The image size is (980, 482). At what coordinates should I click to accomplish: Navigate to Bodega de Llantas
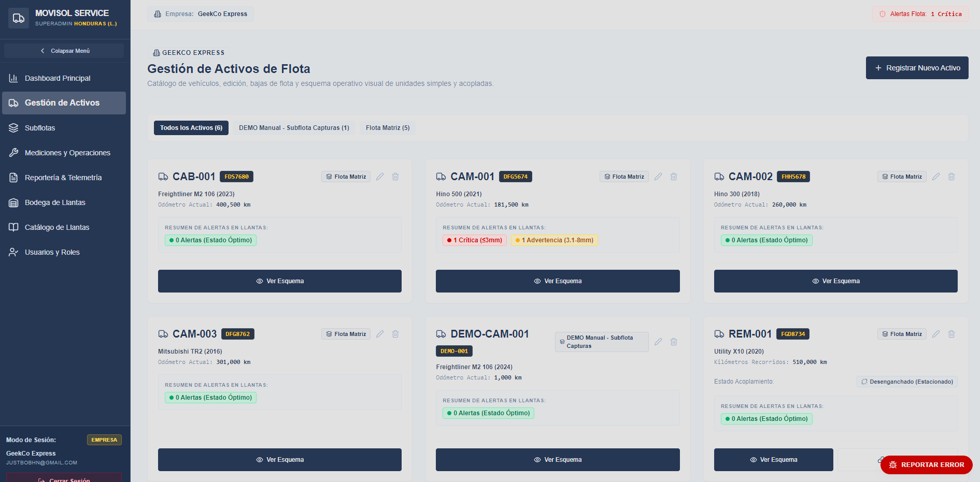click(64, 202)
